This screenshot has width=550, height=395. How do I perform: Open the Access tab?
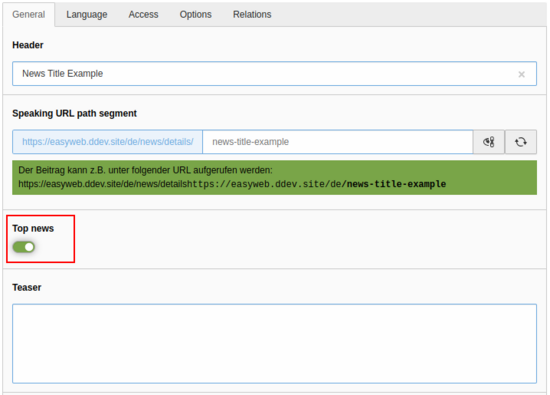(143, 14)
